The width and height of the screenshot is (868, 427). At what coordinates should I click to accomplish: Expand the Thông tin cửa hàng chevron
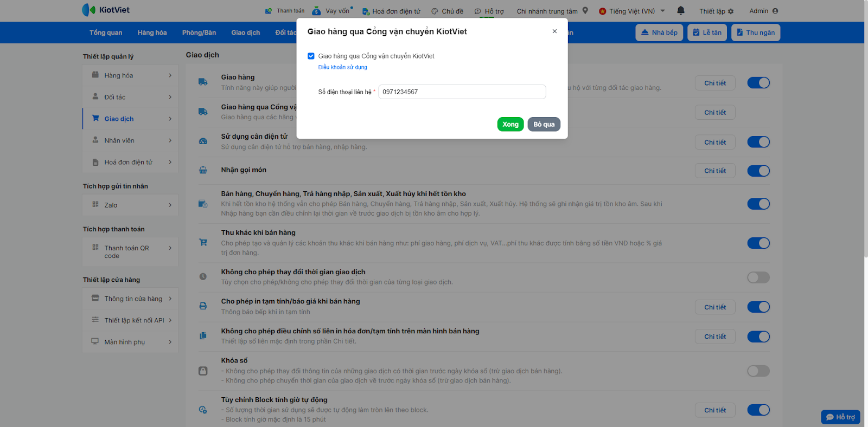170,299
